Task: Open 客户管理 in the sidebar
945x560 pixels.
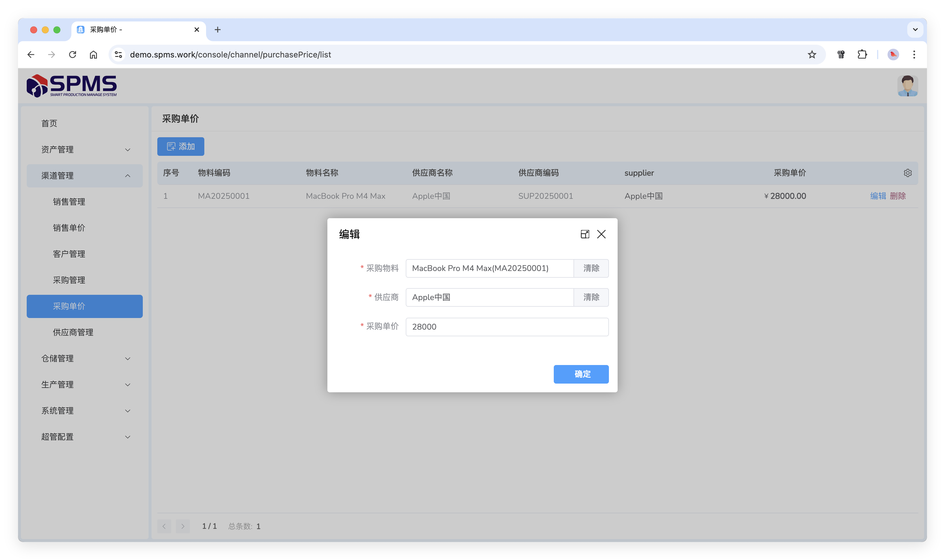Action: [x=84, y=254]
